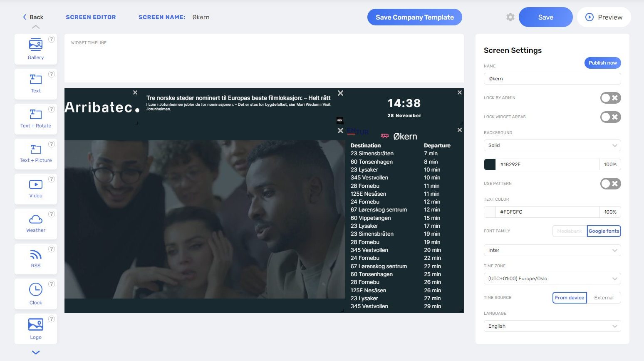The height and width of the screenshot is (361, 644).
Task: Close the news headline RSS widget
Action: 340,93
